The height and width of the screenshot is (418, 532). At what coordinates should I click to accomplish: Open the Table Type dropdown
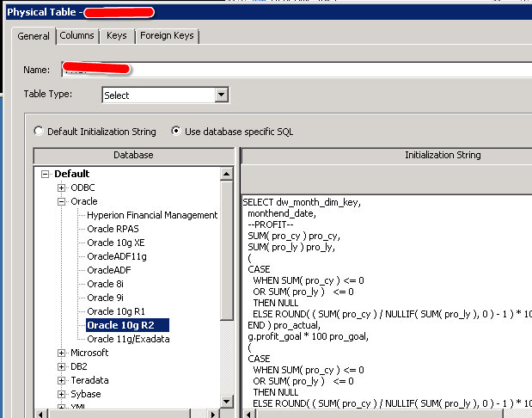tap(222, 95)
